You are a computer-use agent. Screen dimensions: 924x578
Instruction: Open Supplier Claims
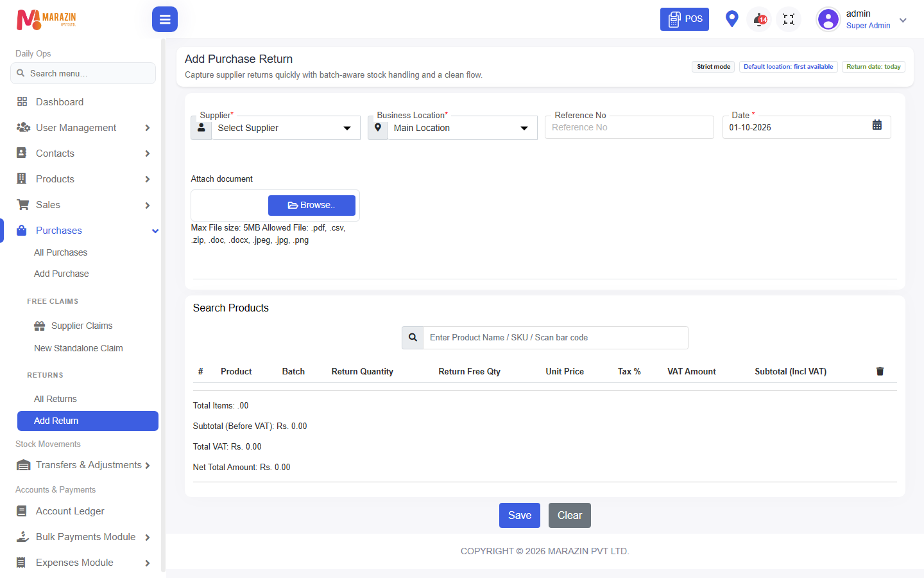81,326
